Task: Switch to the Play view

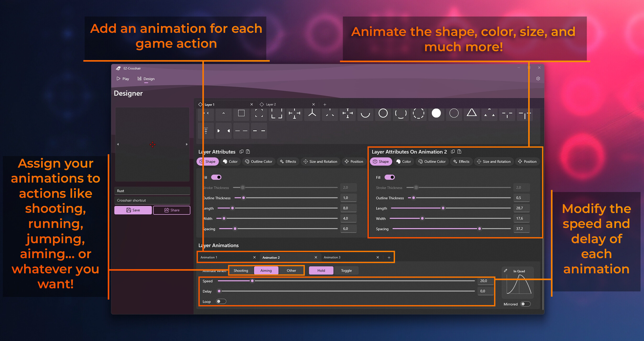Action: click(x=123, y=78)
